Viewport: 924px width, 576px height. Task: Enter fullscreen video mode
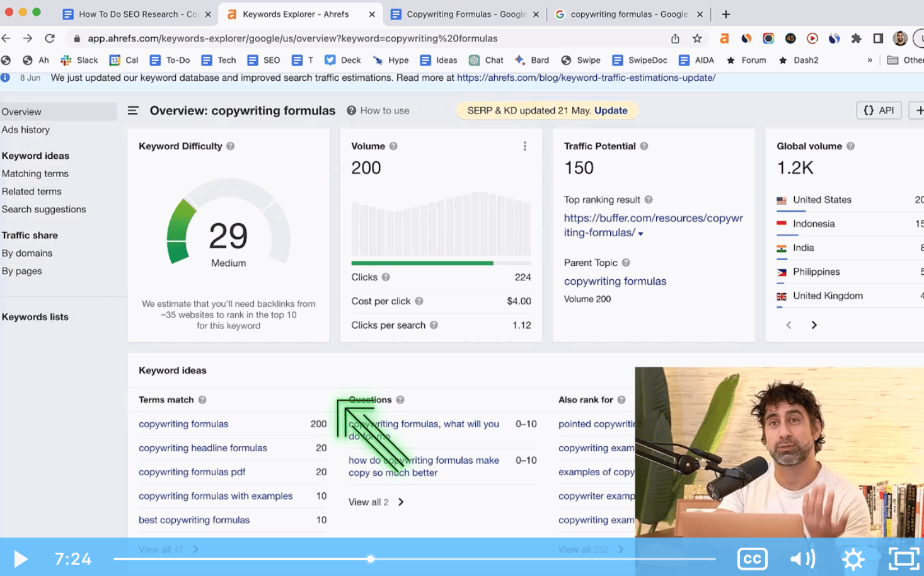tap(904, 559)
